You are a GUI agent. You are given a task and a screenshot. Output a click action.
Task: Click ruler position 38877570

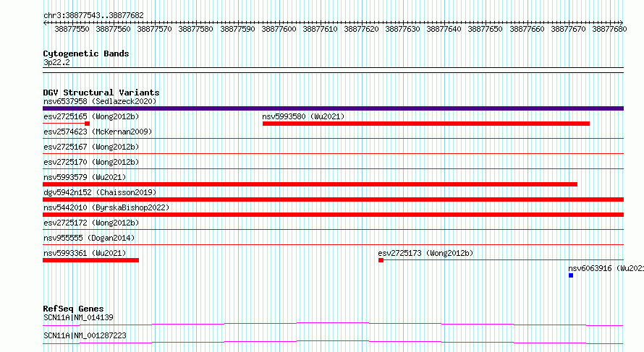point(154,29)
